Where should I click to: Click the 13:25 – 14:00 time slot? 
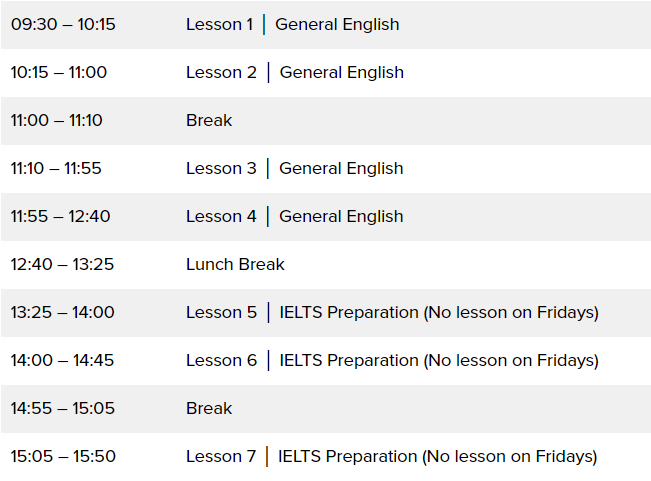(62, 312)
